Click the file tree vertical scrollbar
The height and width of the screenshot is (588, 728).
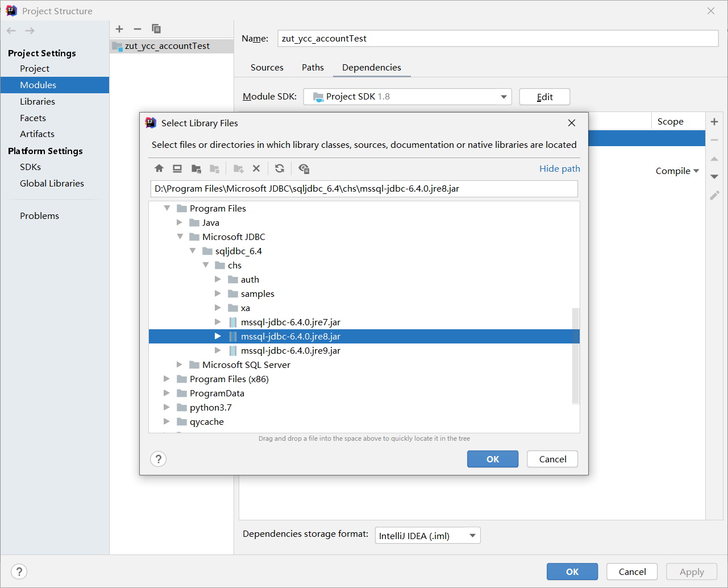(x=575, y=356)
